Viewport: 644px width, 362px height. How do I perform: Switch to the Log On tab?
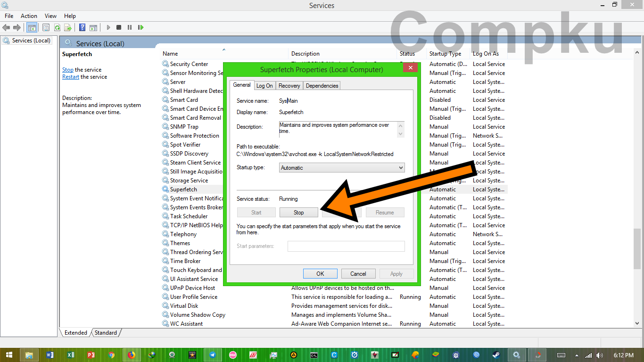(x=264, y=86)
